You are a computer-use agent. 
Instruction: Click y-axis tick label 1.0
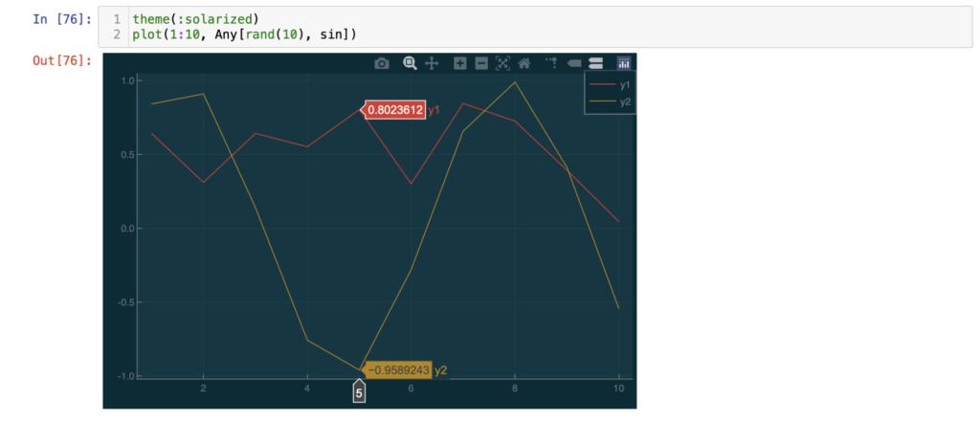tap(129, 80)
